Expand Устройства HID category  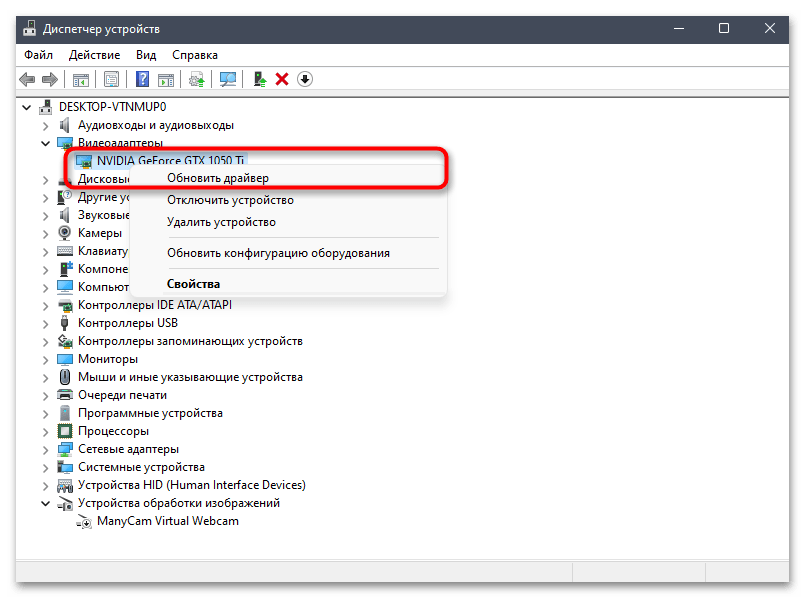pyautogui.click(x=46, y=486)
